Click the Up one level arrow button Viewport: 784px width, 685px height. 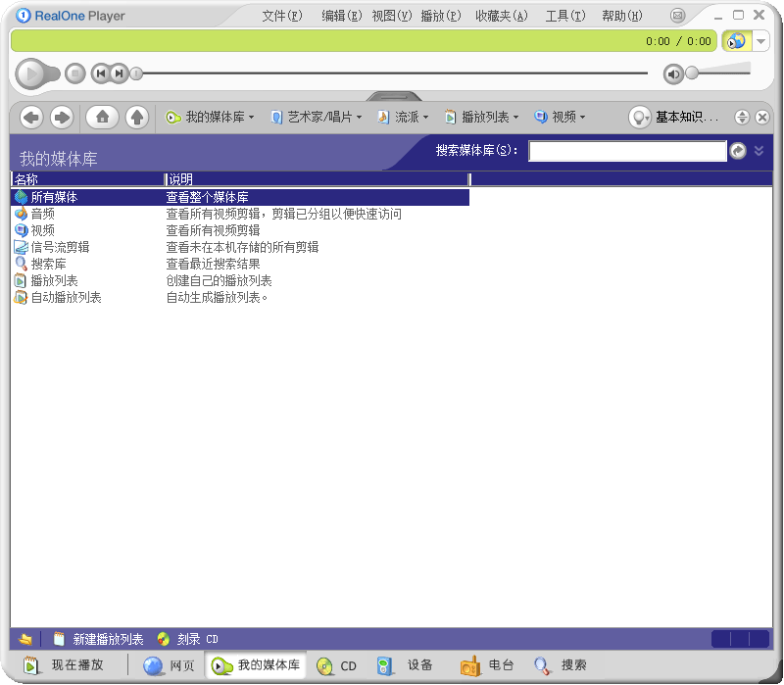pos(137,118)
